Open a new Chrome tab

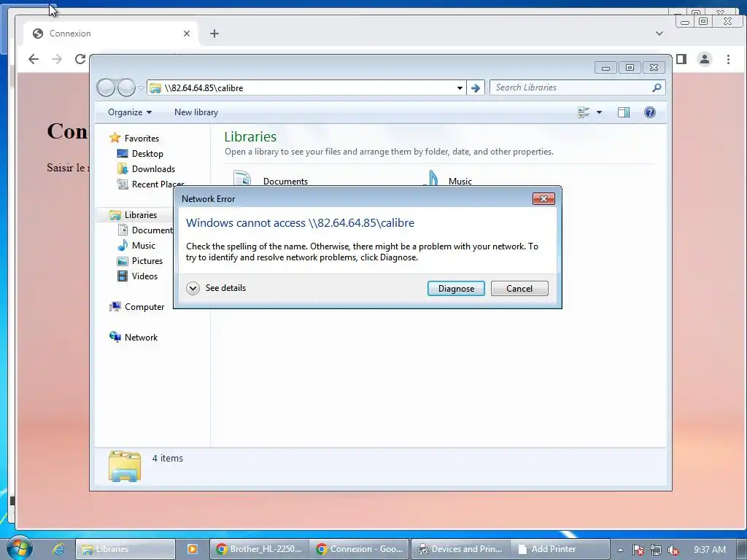click(x=214, y=34)
